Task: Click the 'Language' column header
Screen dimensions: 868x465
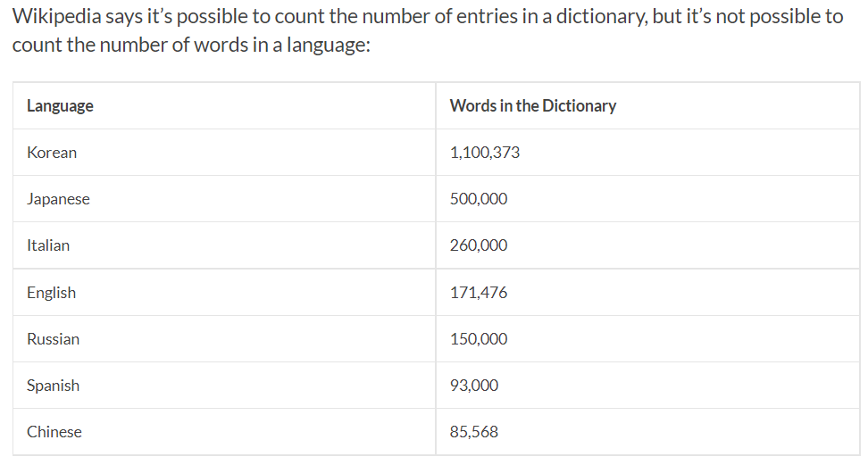Action: click(x=60, y=106)
